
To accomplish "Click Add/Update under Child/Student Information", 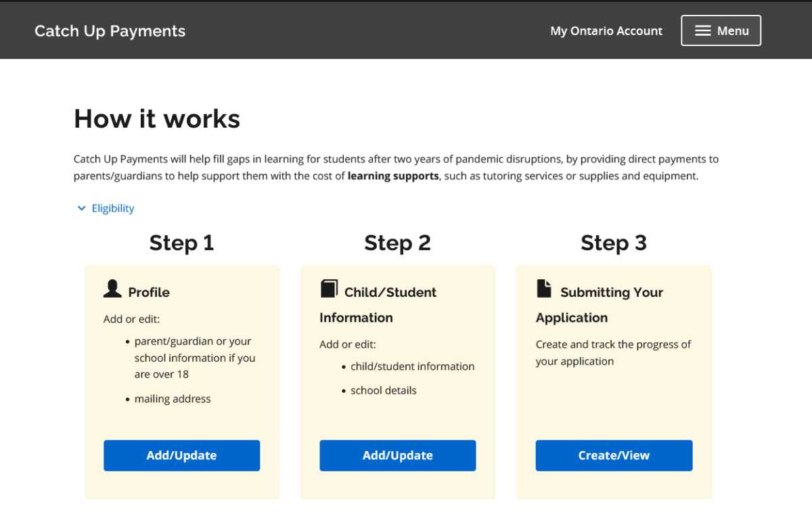I will click(x=397, y=455).
